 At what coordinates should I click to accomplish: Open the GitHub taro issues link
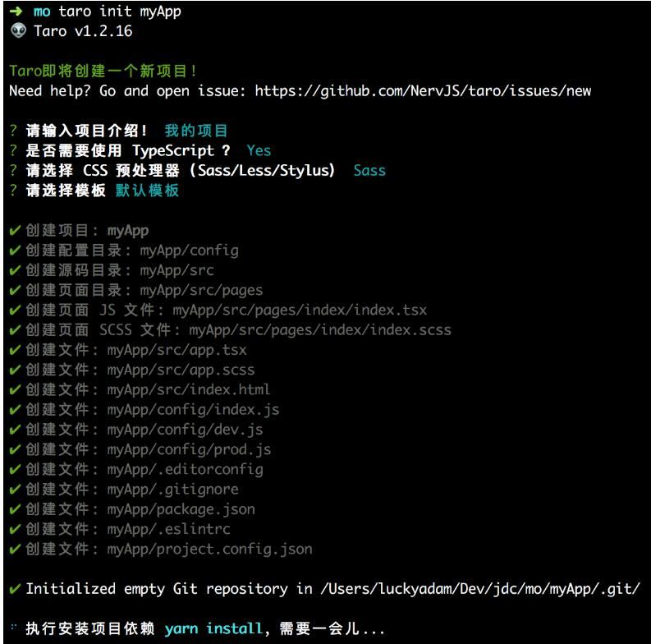pyautogui.click(x=423, y=90)
